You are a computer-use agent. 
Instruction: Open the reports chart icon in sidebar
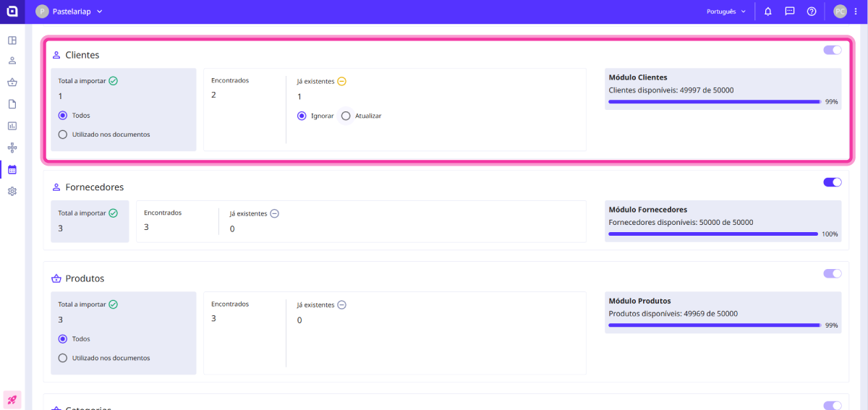click(x=12, y=126)
